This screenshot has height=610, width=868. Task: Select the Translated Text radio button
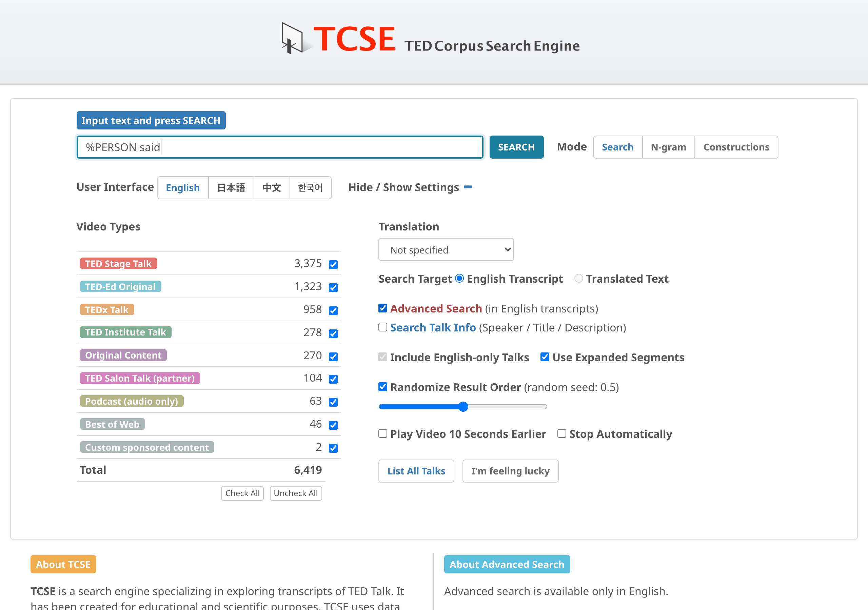tap(578, 279)
